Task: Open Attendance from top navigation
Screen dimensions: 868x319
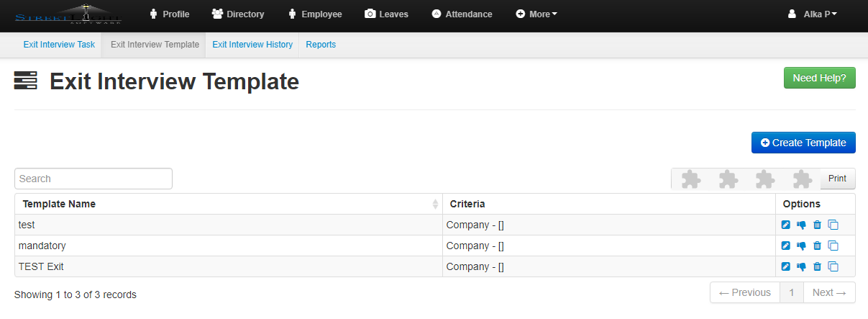Action: point(462,14)
